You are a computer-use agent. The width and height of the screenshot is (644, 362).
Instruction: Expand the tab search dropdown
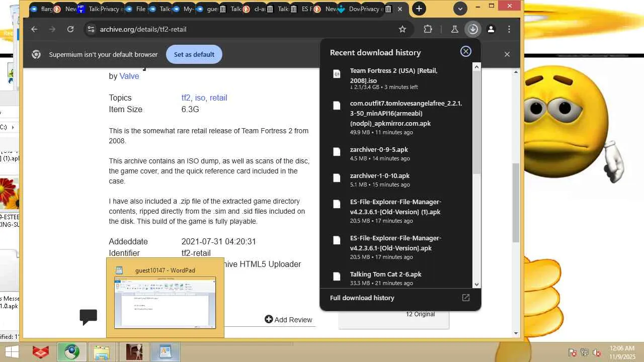460,9
